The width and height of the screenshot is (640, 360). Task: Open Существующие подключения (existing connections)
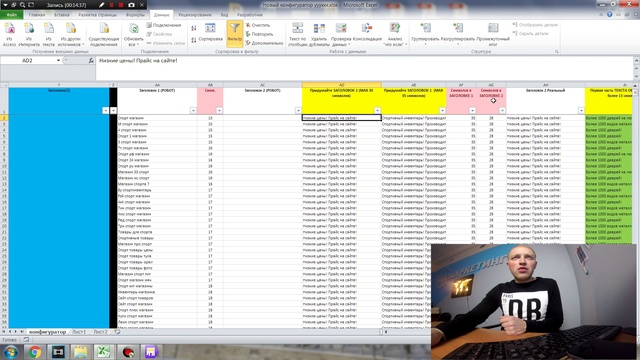pyautogui.click(x=104, y=34)
